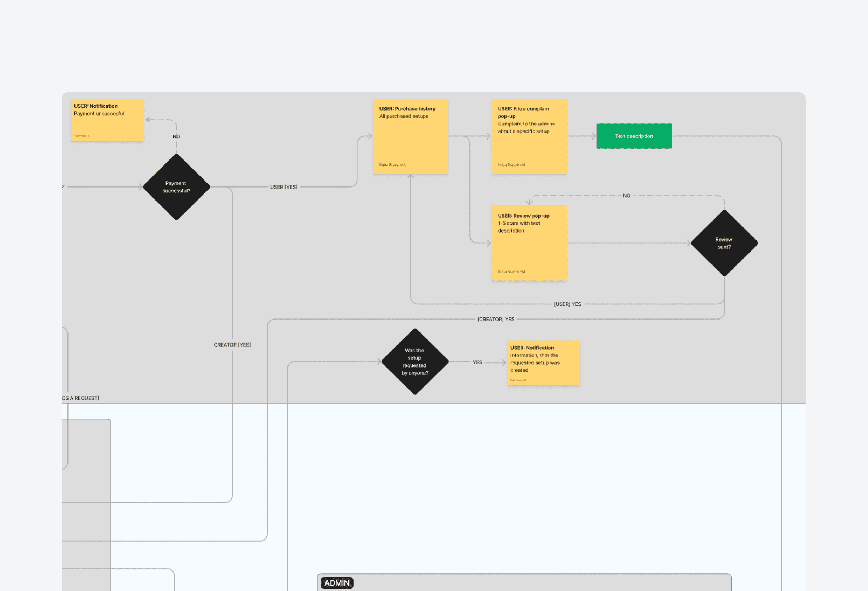868x591 pixels.
Task: Click the 'YES' label beside setup requested diamond
Action: [477, 362]
